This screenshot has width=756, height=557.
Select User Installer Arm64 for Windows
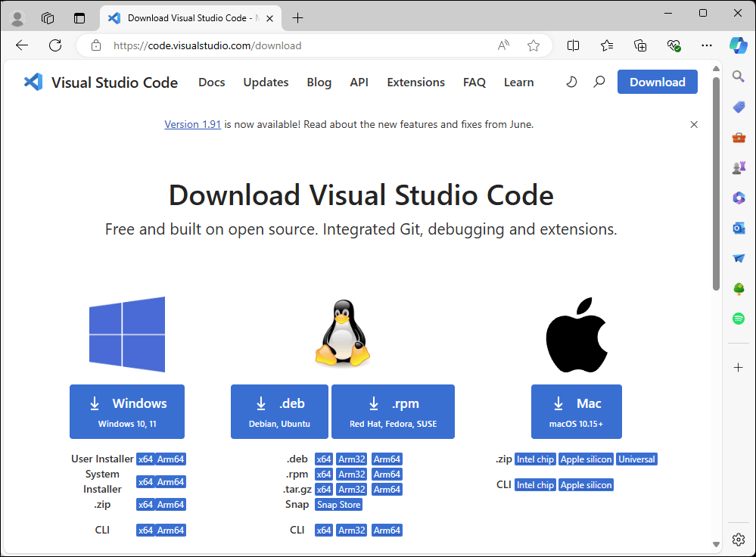tap(171, 459)
